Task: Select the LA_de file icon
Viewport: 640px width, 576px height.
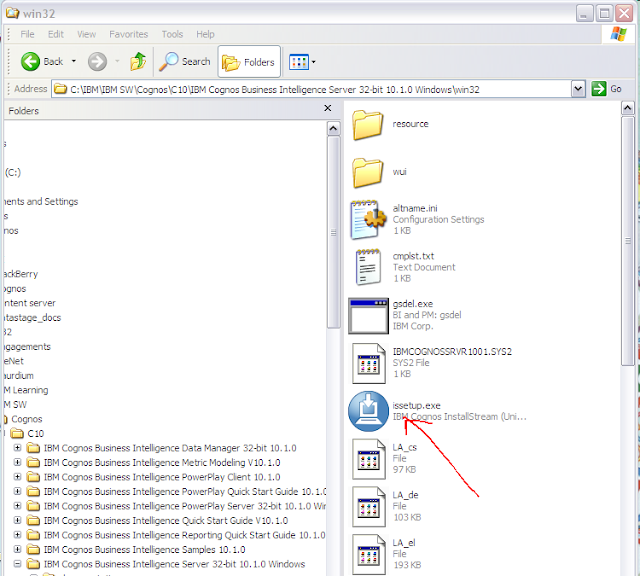Action: [369, 507]
